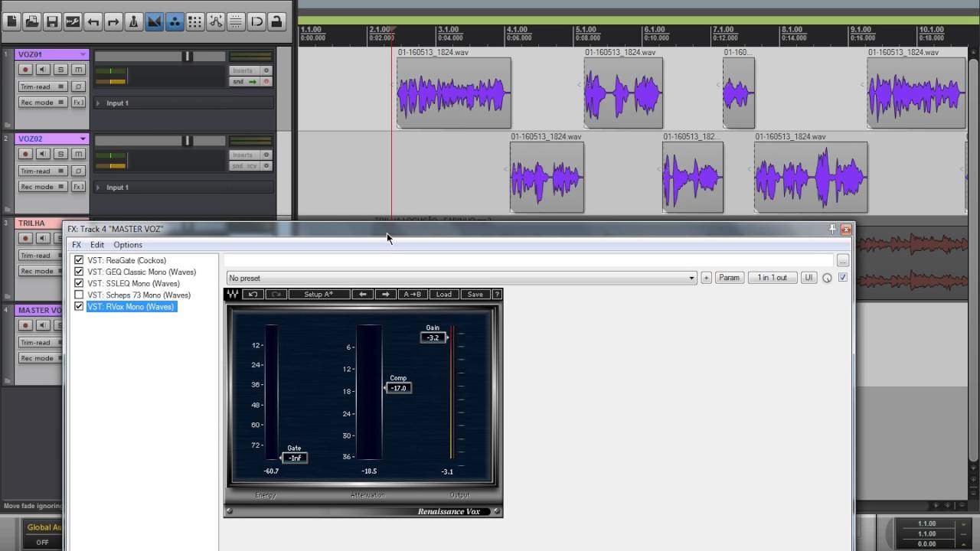The width and height of the screenshot is (980, 551).
Task: Click the Param button
Action: click(x=729, y=278)
